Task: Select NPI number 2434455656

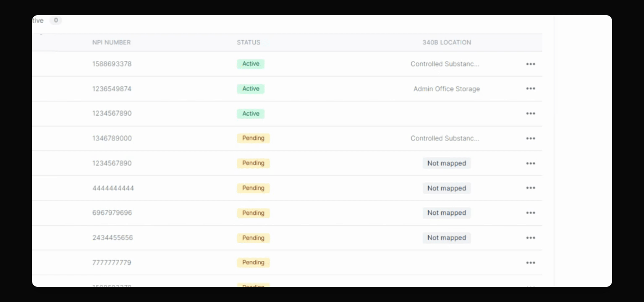Action: click(113, 238)
